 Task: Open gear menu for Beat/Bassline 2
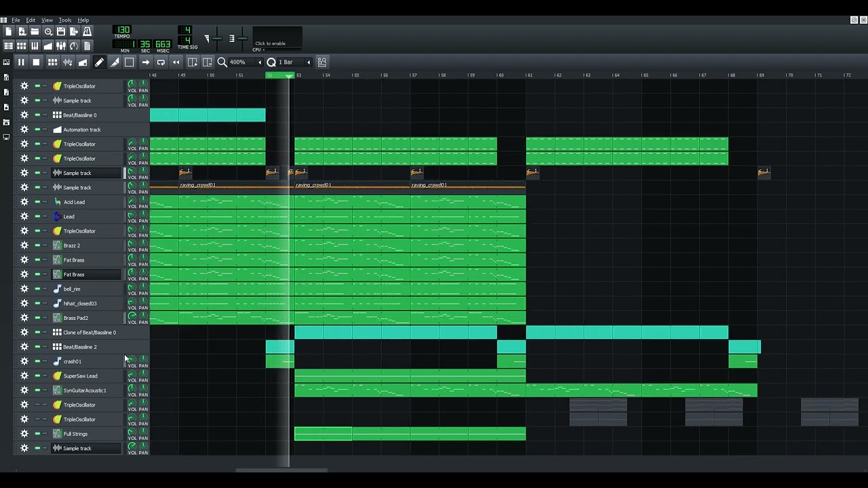[x=24, y=347]
